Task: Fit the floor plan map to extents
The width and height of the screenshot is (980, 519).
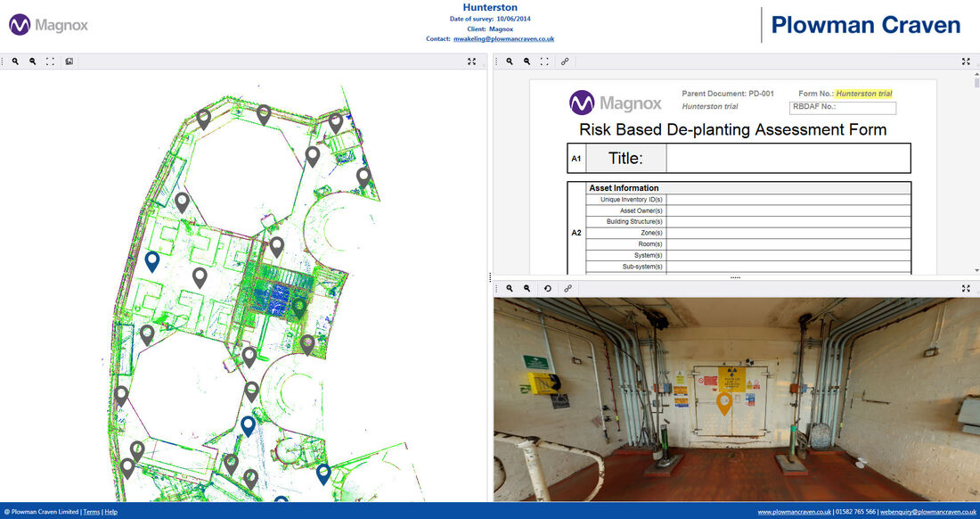Action: point(50,62)
